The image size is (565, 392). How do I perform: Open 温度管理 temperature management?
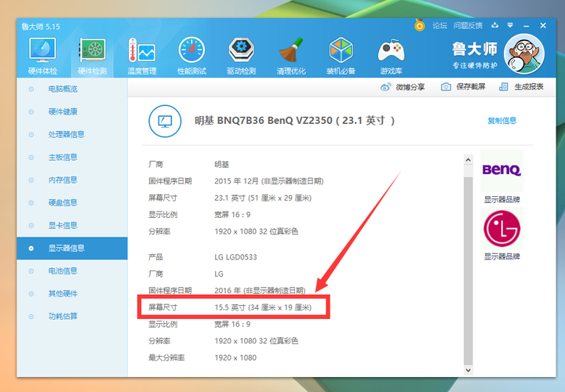(x=142, y=56)
